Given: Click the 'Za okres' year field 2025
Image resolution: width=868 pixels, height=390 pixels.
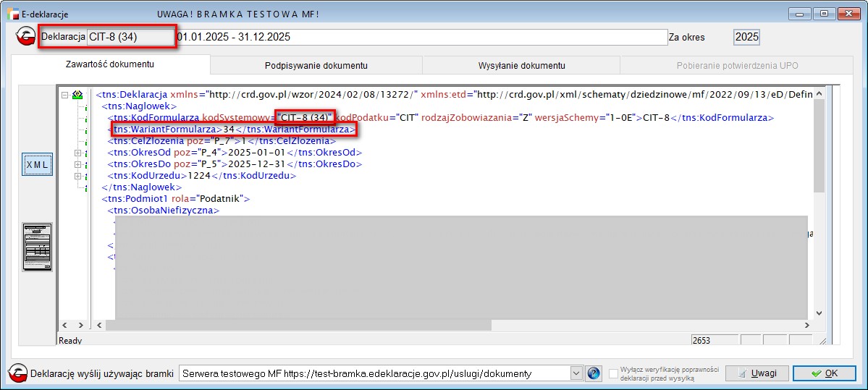Looking at the screenshot, I should (x=746, y=37).
